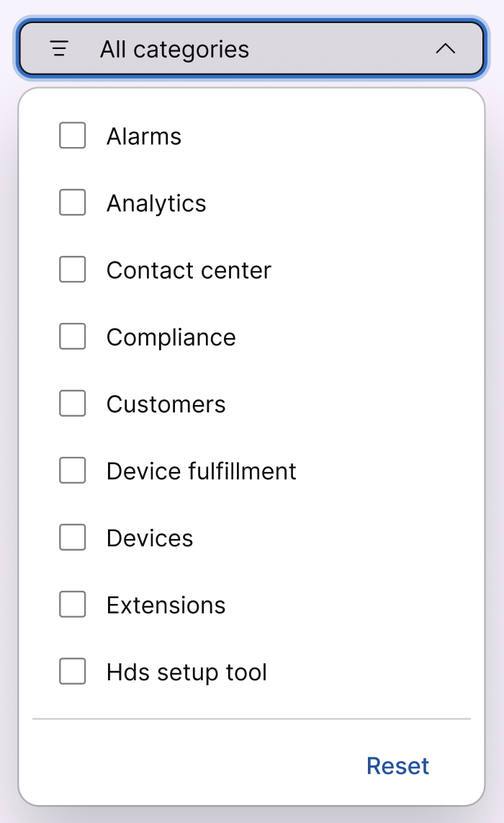Image resolution: width=504 pixels, height=823 pixels.
Task: Click the Hds setup tool label
Action: [x=186, y=672]
